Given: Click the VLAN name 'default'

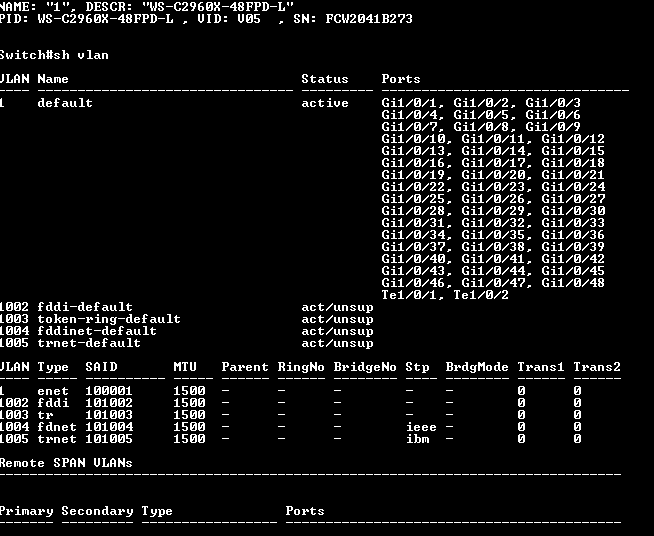Looking at the screenshot, I should [65, 103].
